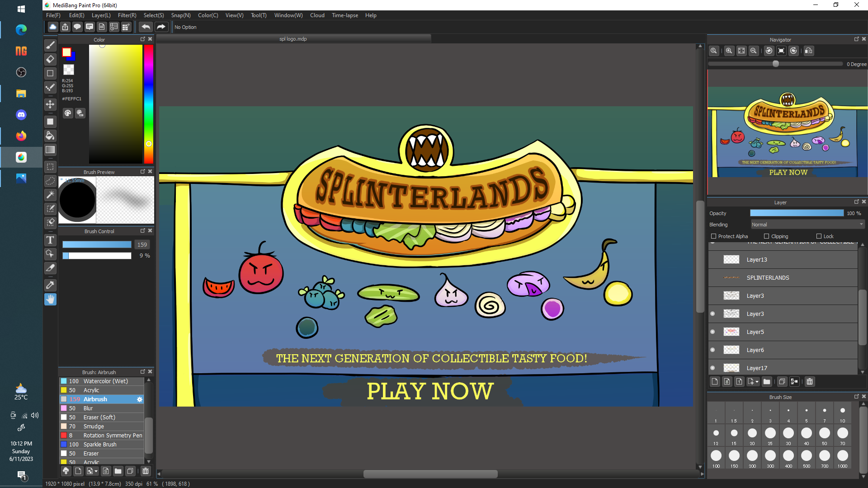
Task: Open the add brush dropdown arrow
Action: (x=91, y=471)
